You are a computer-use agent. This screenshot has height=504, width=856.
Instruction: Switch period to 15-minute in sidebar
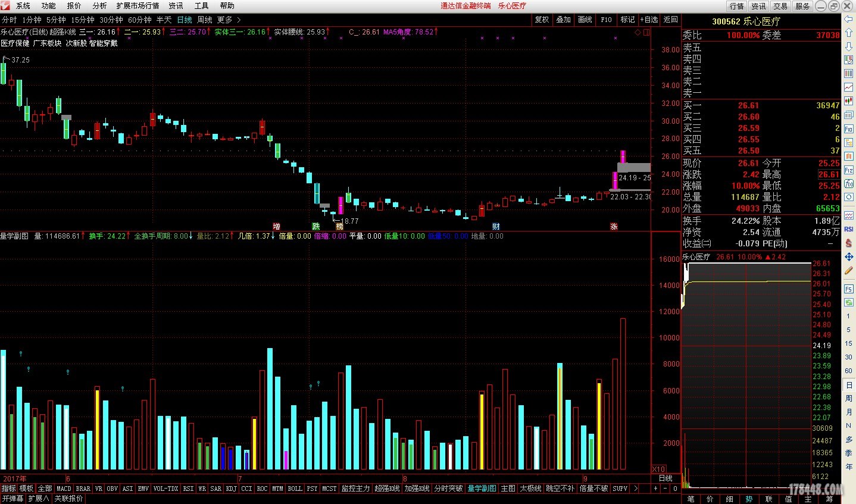(848, 343)
